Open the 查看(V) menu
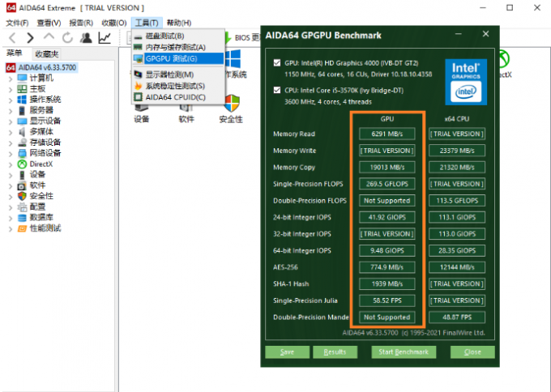551x392 pixels. [49, 23]
